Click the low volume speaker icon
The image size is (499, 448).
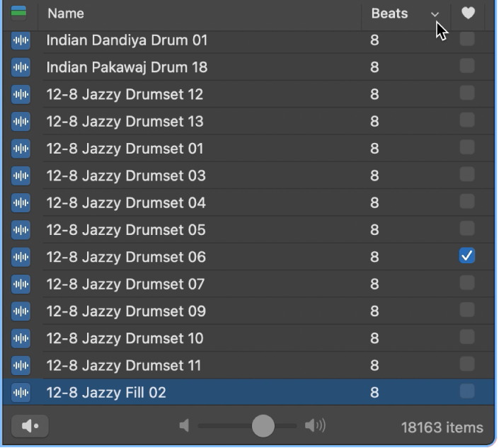[185, 425]
